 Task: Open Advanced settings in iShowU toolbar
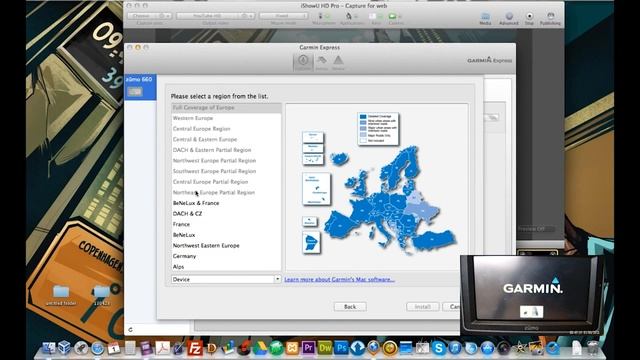pos(509,19)
